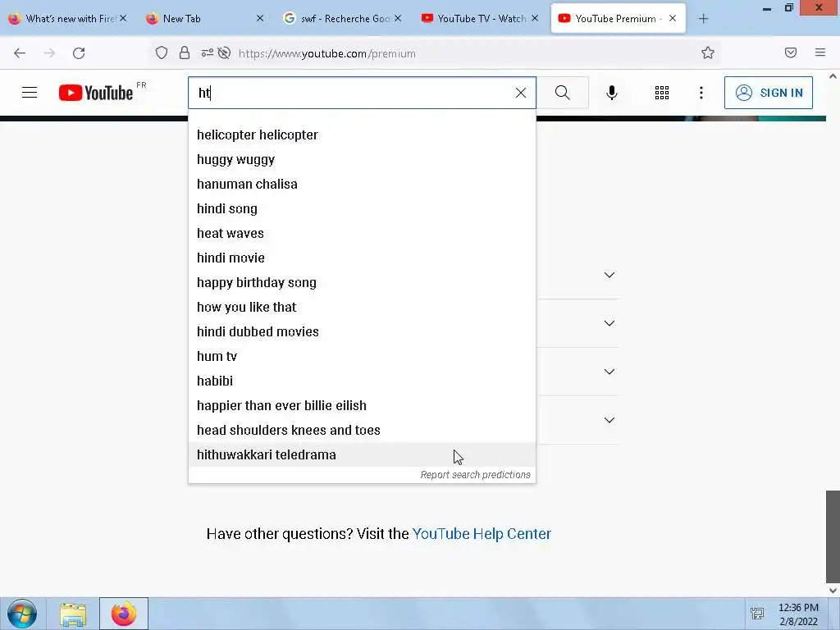Open the Save to Pocket icon

tap(791, 52)
